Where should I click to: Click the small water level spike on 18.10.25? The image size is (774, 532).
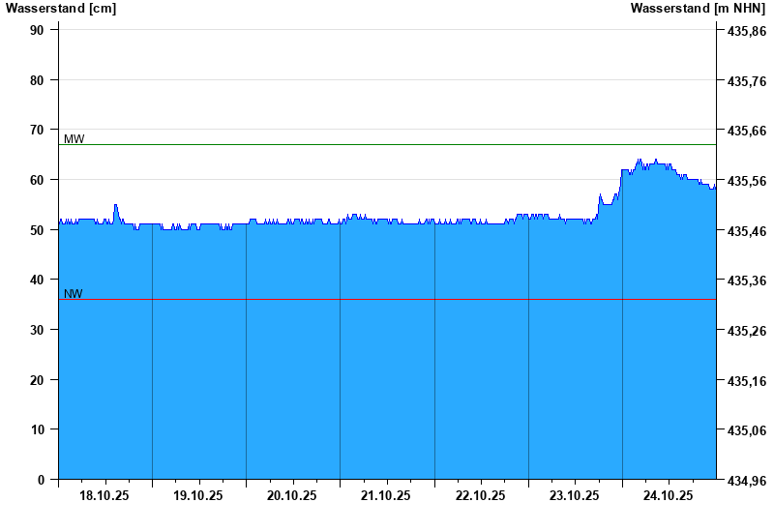tap(115, 206)
